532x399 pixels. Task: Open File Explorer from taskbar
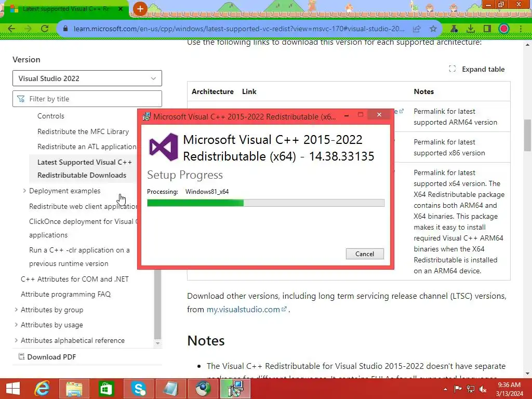point(74,389)
